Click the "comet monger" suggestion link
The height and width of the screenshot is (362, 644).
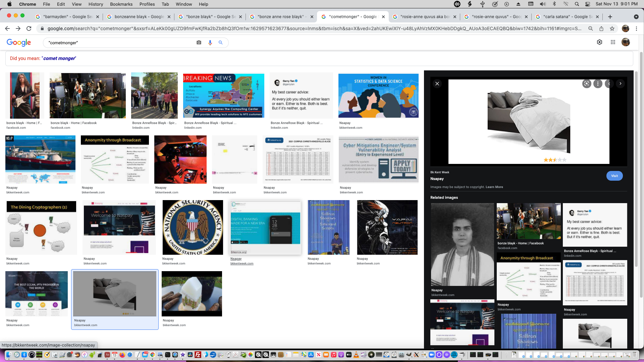coord(58,58)
